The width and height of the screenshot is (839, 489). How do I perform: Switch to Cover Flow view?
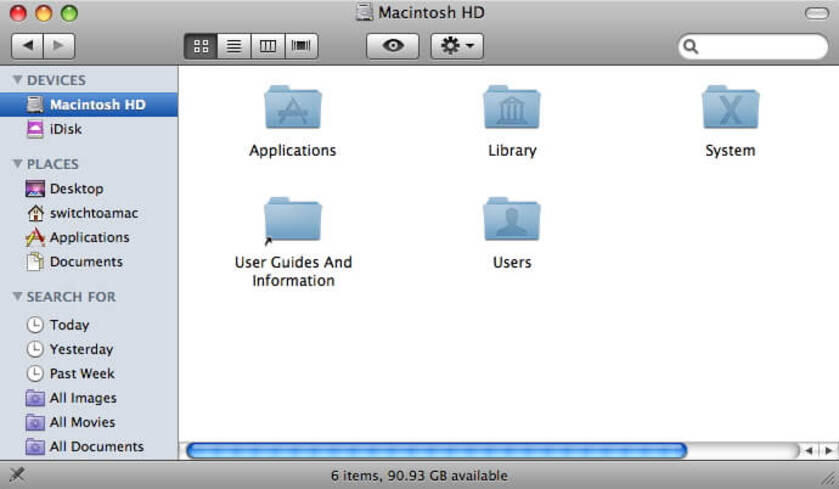point(301,46)
